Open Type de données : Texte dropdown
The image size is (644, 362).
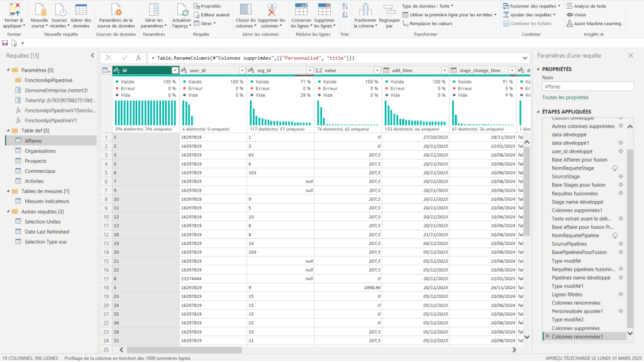428,6
